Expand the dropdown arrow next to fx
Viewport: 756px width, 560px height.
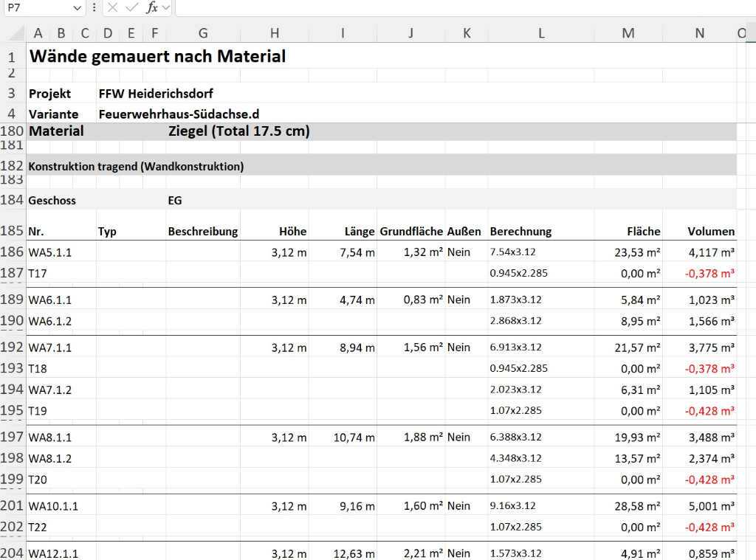tap(166, 7)
